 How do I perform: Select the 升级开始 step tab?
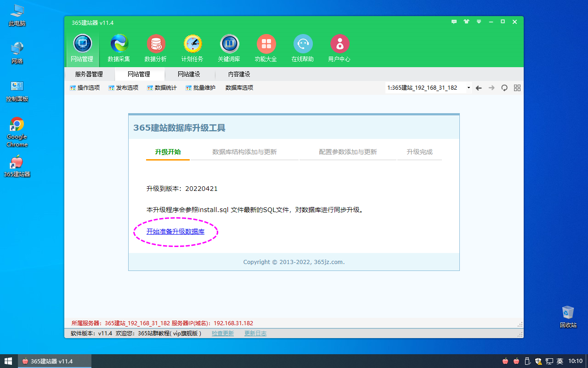tap(168, 152)
